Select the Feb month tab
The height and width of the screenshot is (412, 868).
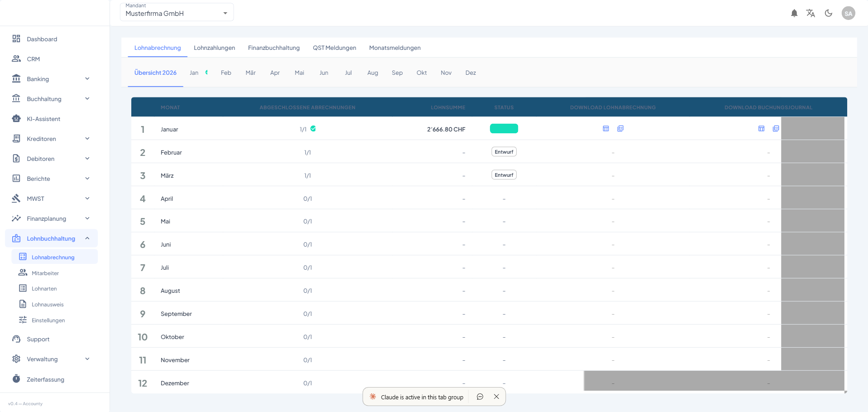pos(226,73)
